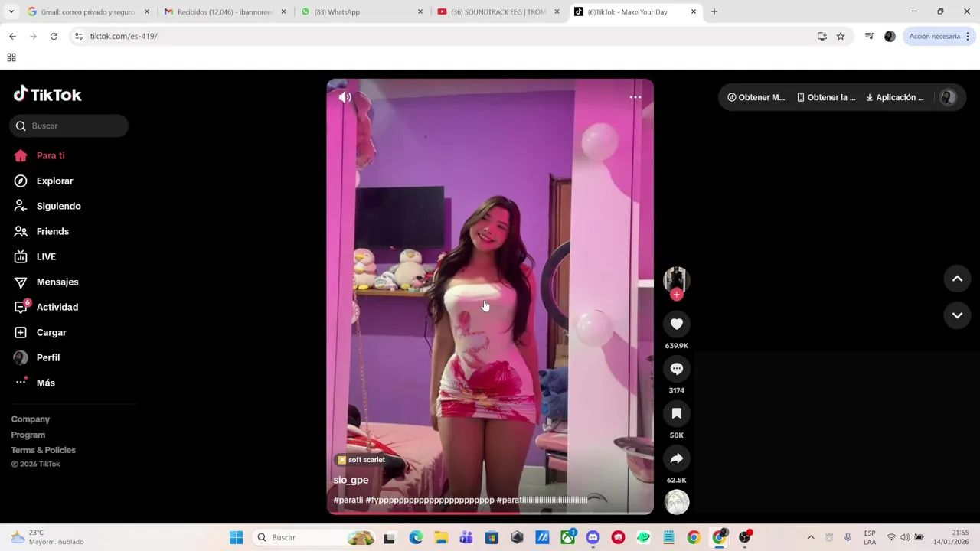The image size is (980, 551).
Task: Click the Acción necesaria button
Action: pyautogui.click(x=939, y=36)
